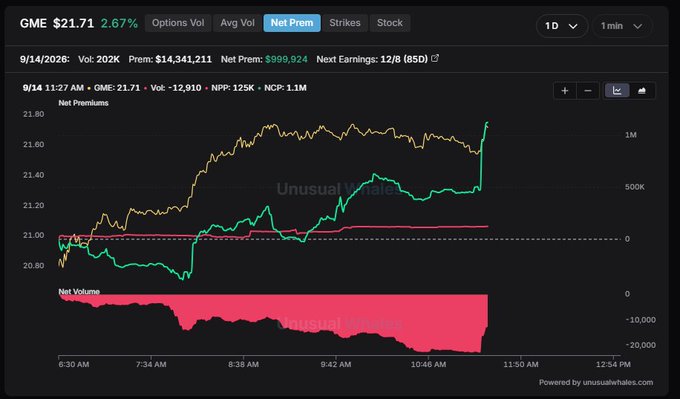Open the Options Vol tab
The height and width of the screenshot is (399, 680).
click(x=178, y=23)
